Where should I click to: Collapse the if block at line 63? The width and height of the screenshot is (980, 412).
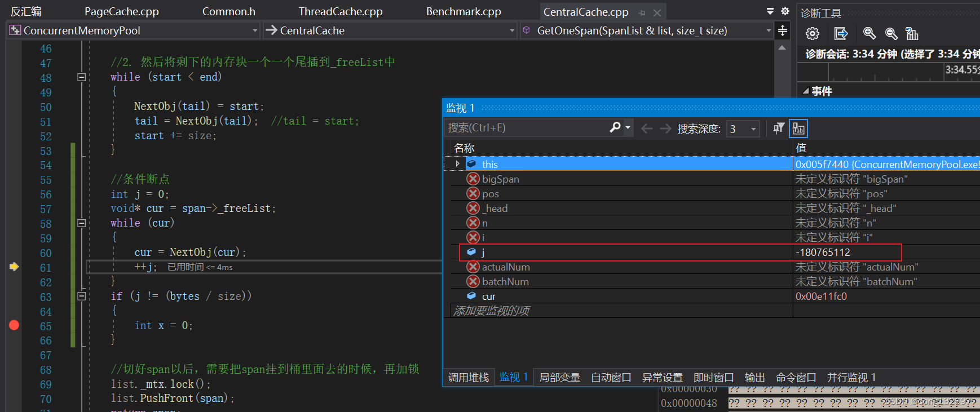pos(81,296)
